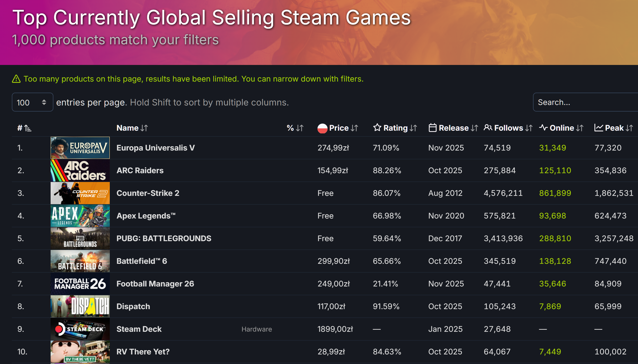Image resolution: width=638 pixels, height=364 pixels.
Task: Click the Polish flag icon beside Price
Action: click(323, 128)
